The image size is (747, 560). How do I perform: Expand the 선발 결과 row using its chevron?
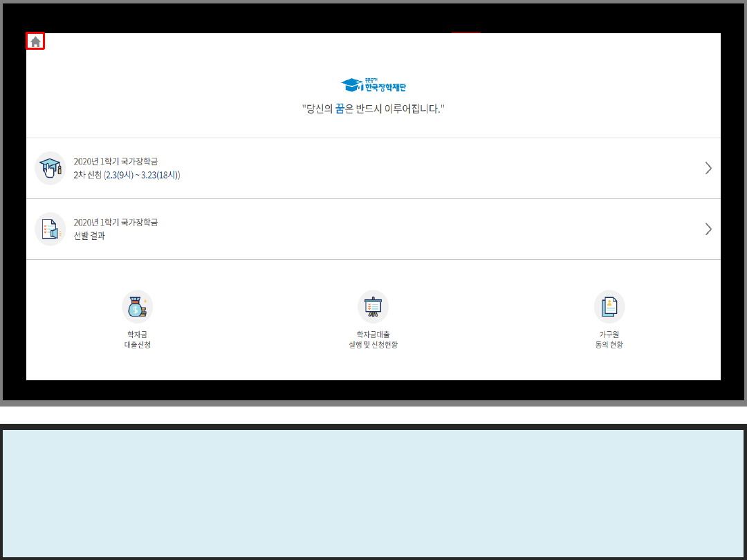pyautogui.click(x=708, y=229)
